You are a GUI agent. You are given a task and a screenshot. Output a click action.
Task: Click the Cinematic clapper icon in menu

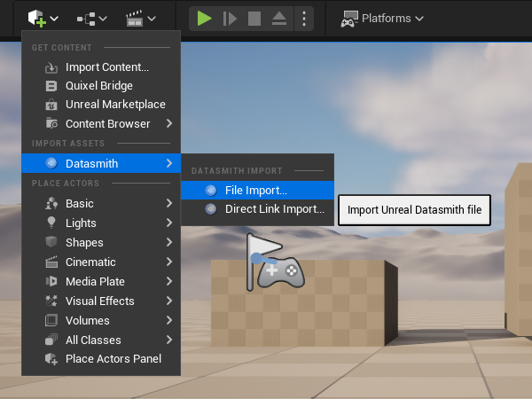click(51, 262)
